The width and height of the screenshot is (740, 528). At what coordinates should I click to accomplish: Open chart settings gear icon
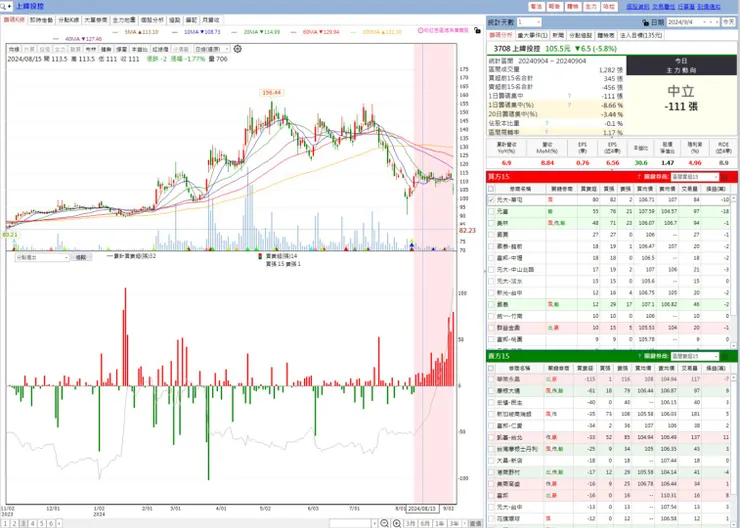coord(238,49)
